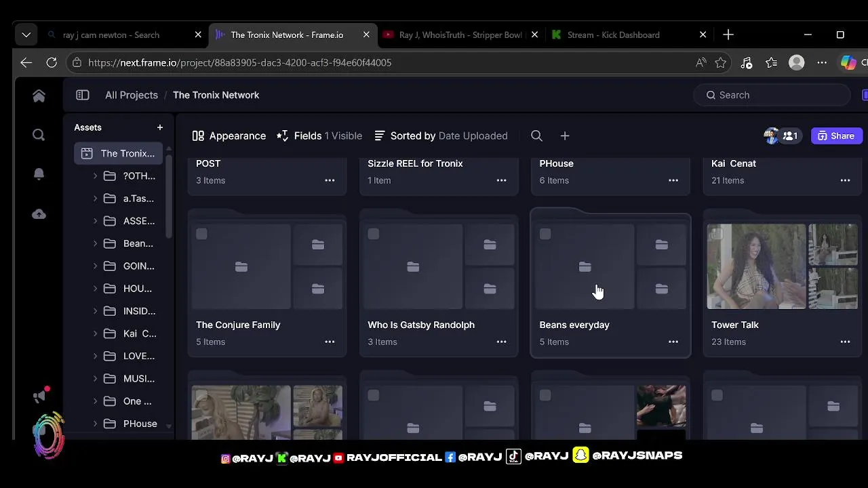The width and height of the screenshot is (868, 488).
Task: Search assets with the toolbar magnifier
Action: point(536,136)
